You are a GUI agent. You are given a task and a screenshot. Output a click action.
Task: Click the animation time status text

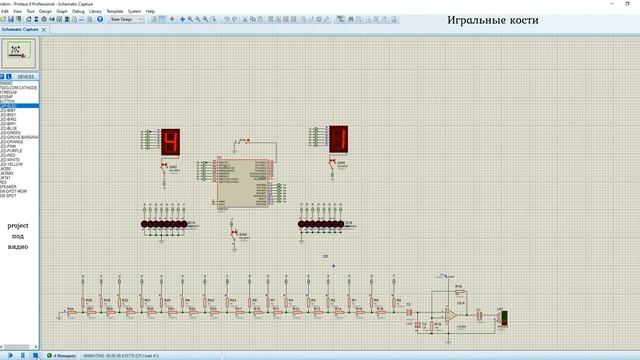pyautogui.click(x=121, y=356)
